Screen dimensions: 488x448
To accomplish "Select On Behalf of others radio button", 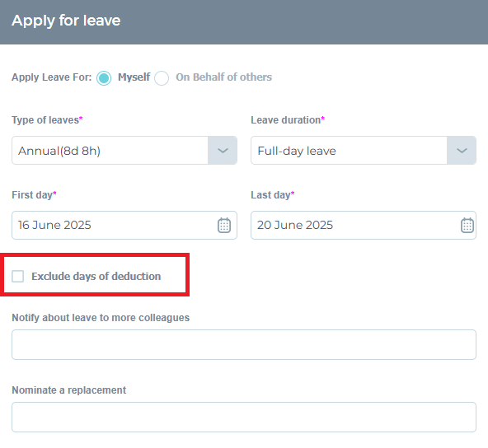I will click(162, 78).
